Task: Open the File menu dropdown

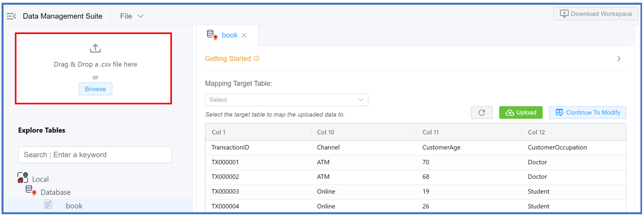Action: click(132, 16)
